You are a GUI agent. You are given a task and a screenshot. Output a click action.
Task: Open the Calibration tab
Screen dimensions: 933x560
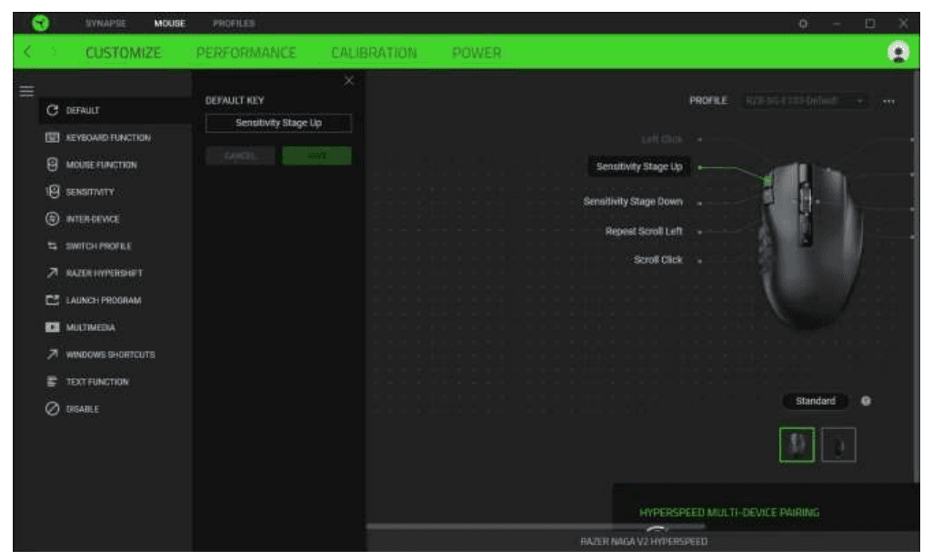click(374, 54)
